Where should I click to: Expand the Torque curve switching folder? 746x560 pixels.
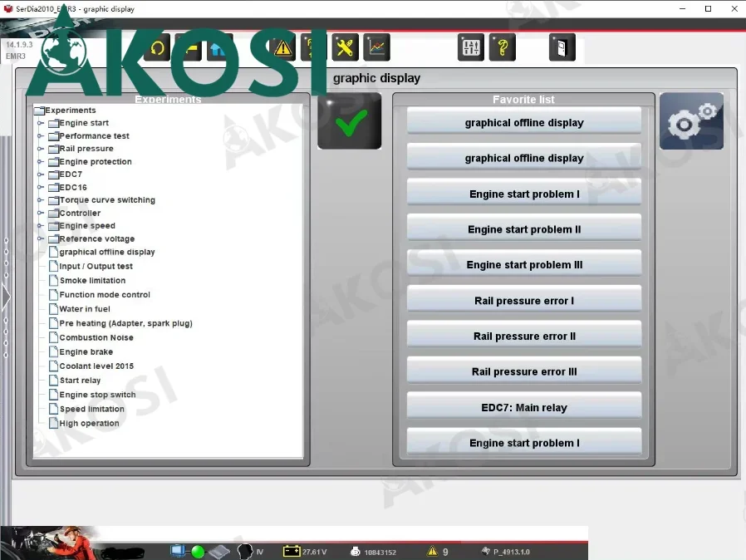pyautogui.click(x=41, y=200)
